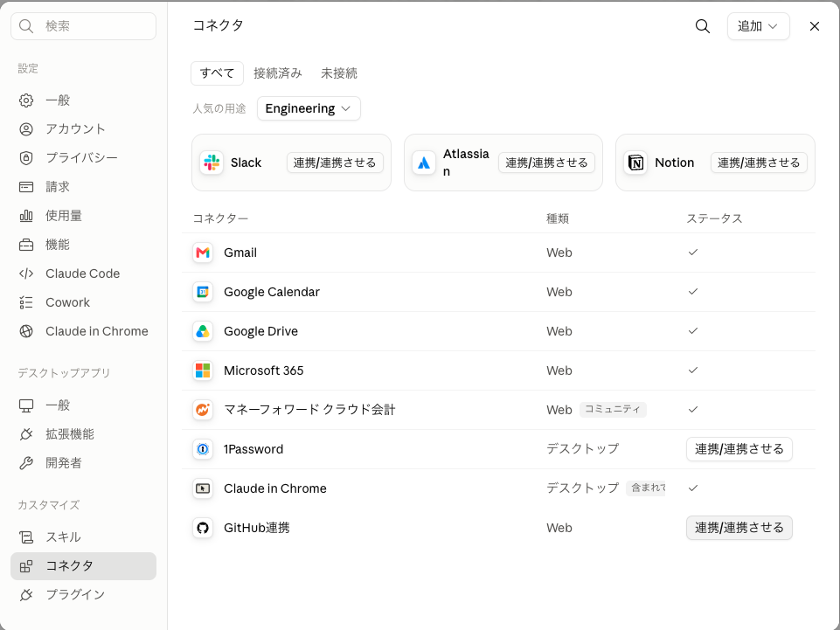Click the search magnifier icon in the header

702,26
